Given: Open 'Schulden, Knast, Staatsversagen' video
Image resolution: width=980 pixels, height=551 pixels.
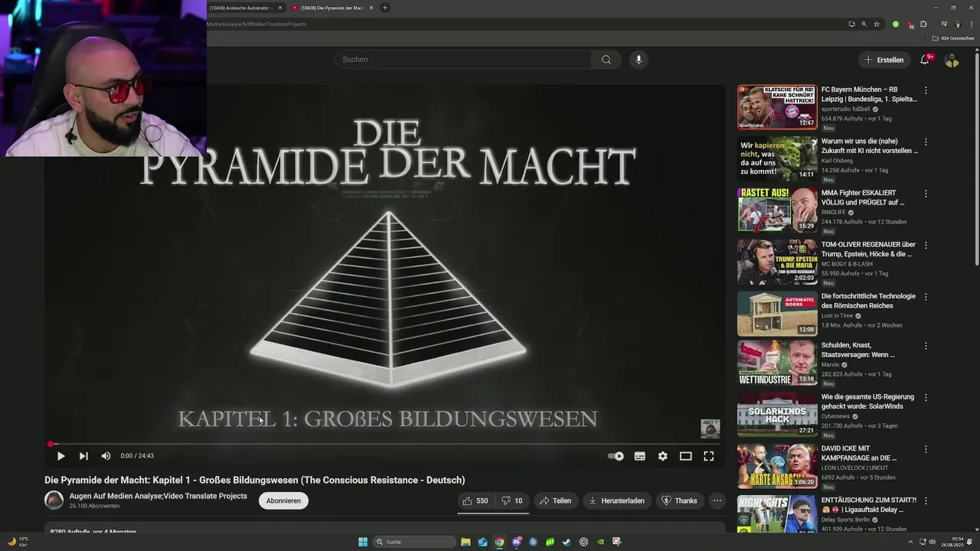Looking at the screenshot, I should (858, 350).
